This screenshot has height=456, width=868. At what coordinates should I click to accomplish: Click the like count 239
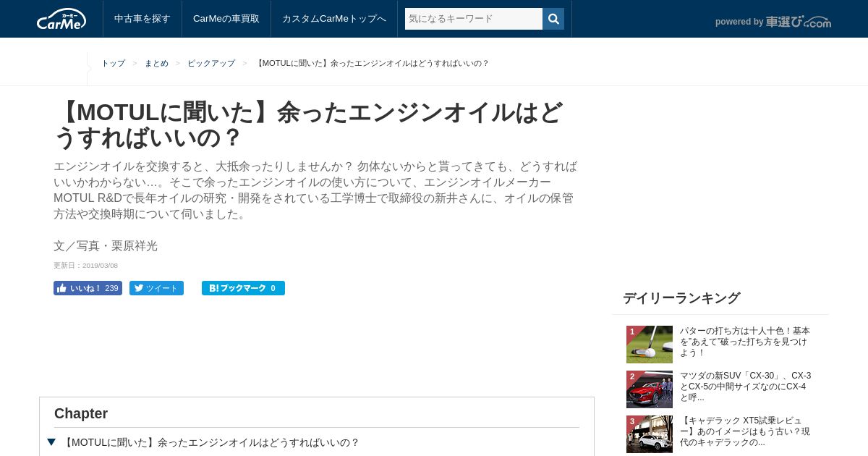111,288
